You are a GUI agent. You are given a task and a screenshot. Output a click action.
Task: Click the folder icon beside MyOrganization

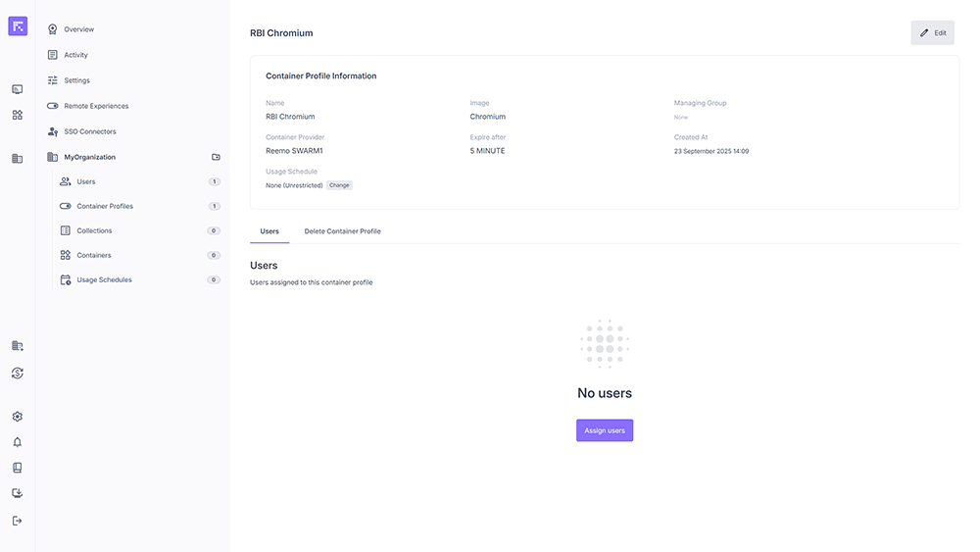tap(216, 157)
